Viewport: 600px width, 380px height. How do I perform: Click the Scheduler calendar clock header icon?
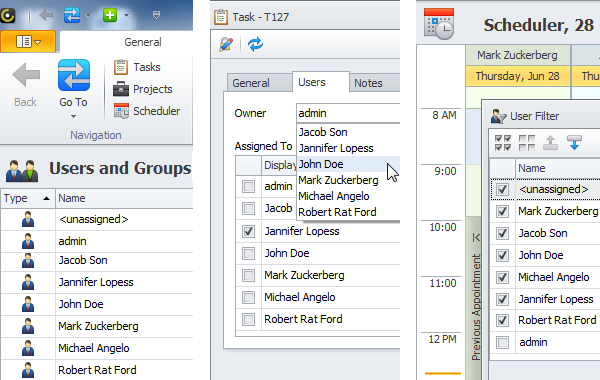tap(439, 24)
